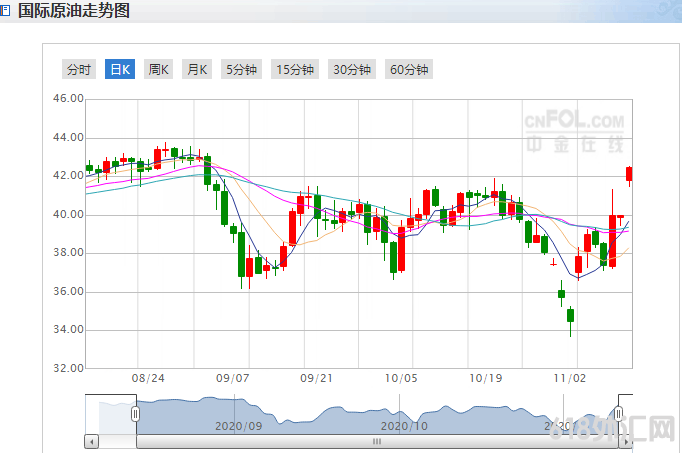Select the 5分钟 interval

241,70
